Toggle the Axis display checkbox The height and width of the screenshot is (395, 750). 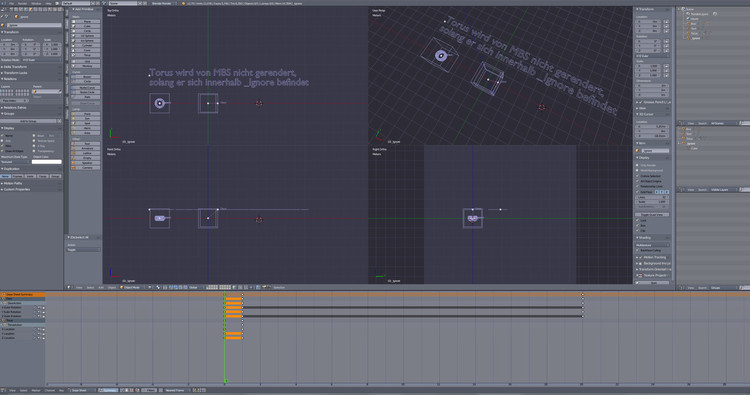point(2,141)
